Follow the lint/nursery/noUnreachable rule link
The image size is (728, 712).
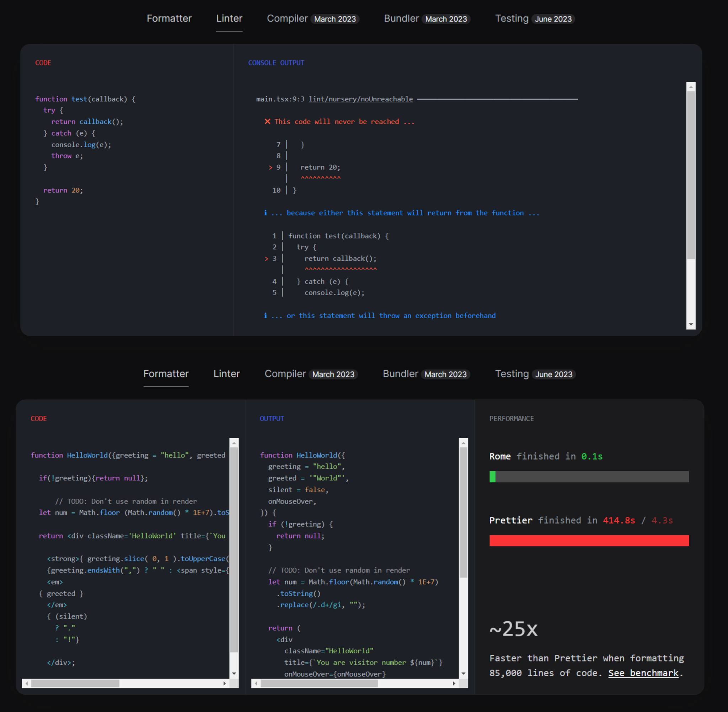point(361,99)
